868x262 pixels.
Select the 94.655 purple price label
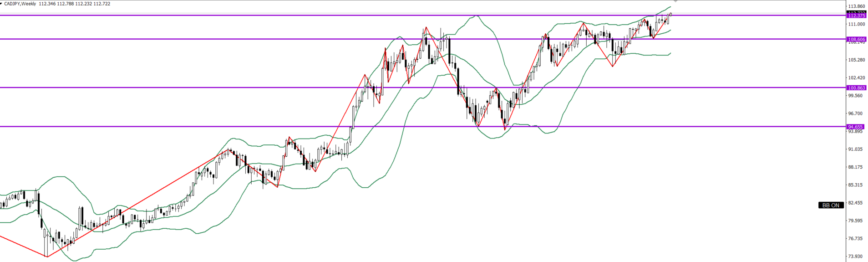coord(855,127)
